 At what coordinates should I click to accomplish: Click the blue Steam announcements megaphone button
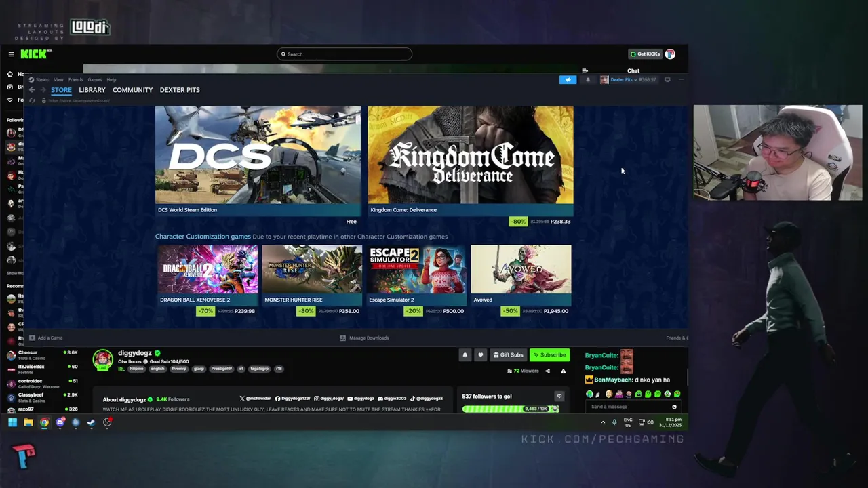(568, 80)
